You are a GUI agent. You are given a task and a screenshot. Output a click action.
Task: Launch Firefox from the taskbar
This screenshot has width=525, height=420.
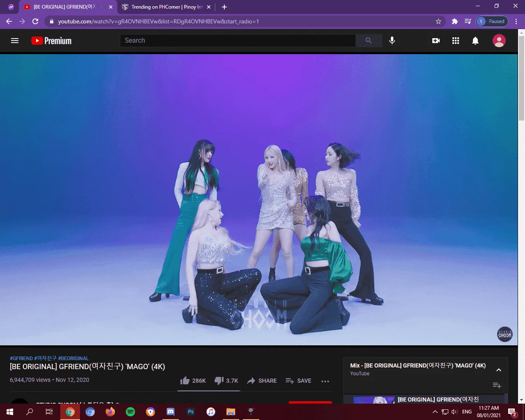coord(110,412)
